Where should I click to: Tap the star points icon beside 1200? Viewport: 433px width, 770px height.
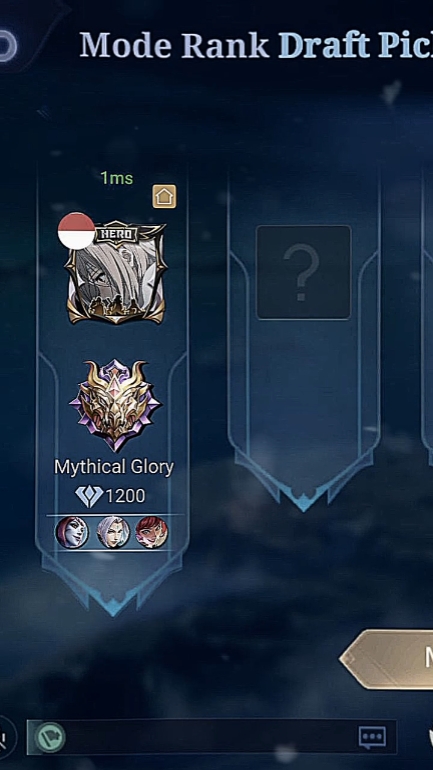tap(89, 496)
